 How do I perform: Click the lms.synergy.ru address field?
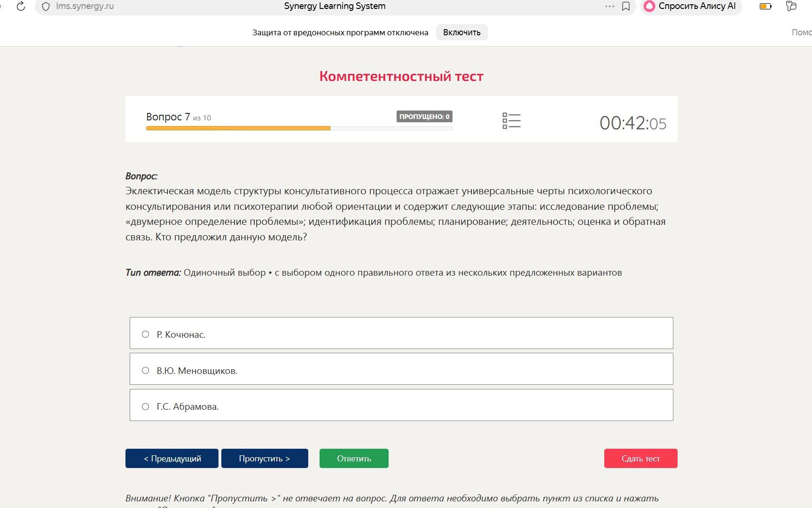point(85,7)
